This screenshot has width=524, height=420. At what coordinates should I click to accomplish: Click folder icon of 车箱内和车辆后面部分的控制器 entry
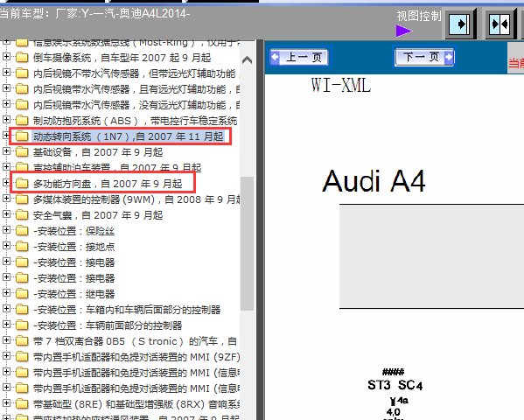tap(22, 310)
